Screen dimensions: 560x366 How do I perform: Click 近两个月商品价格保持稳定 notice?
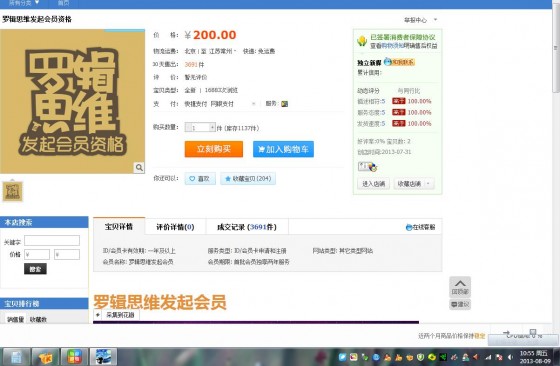pos(452,336)
